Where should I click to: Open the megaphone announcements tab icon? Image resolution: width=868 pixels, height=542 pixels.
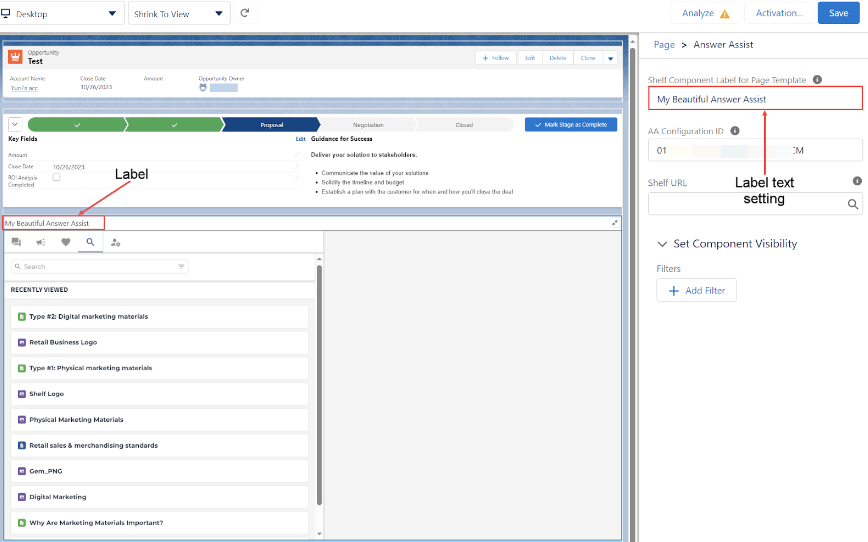(x=41, y=242)
